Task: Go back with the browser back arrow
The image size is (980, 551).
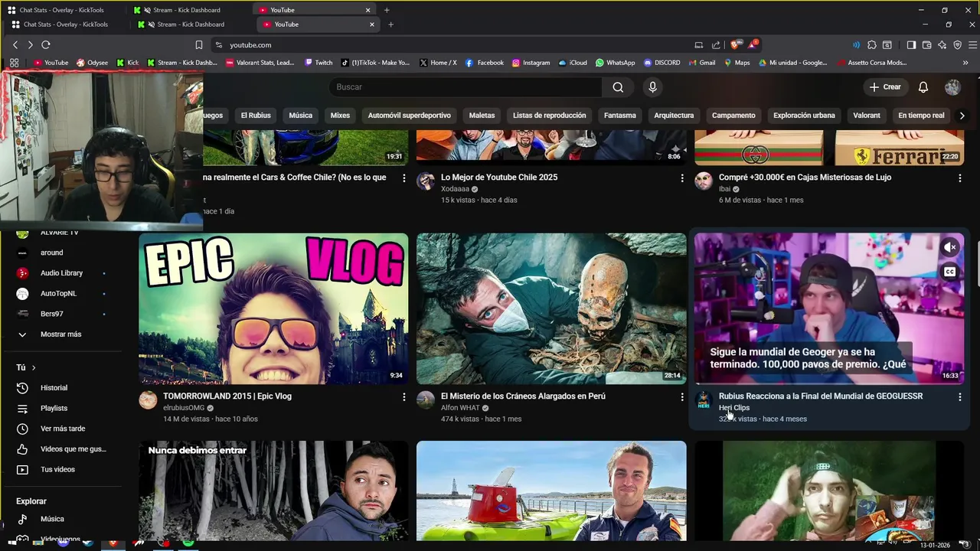Action: tap(15, 45)
